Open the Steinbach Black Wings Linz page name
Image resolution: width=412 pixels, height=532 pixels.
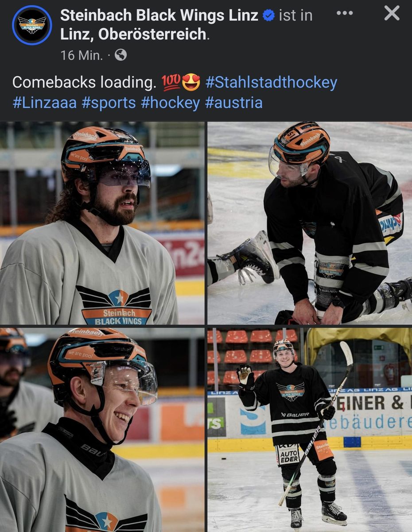click(159, 16)
